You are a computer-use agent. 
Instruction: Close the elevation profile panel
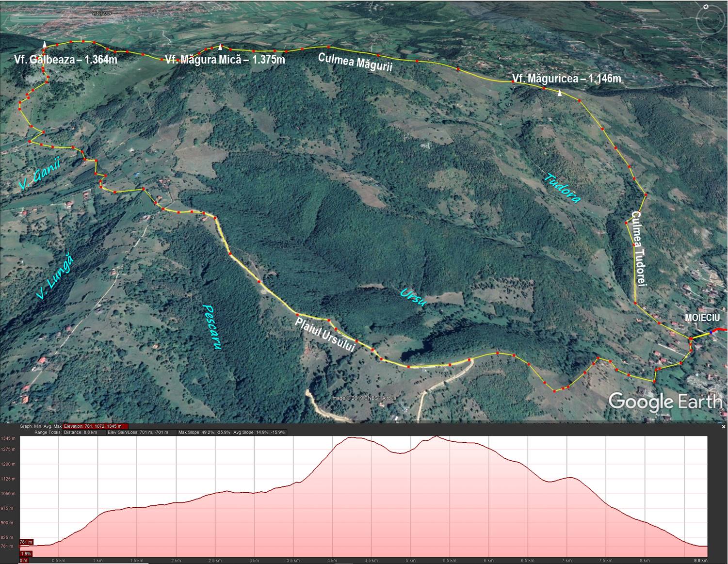723,427
